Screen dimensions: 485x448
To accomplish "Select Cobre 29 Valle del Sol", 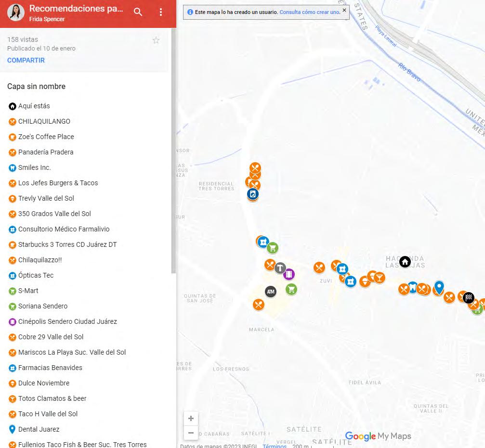I will (51, 337).
